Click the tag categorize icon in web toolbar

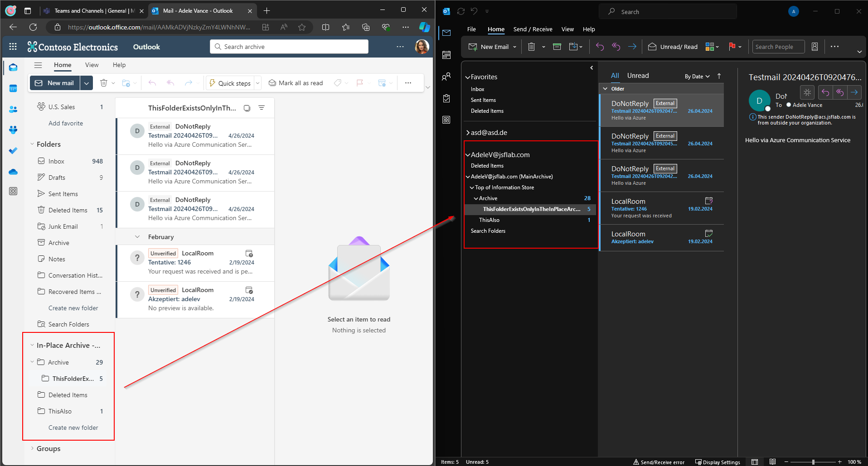(338, 83)
